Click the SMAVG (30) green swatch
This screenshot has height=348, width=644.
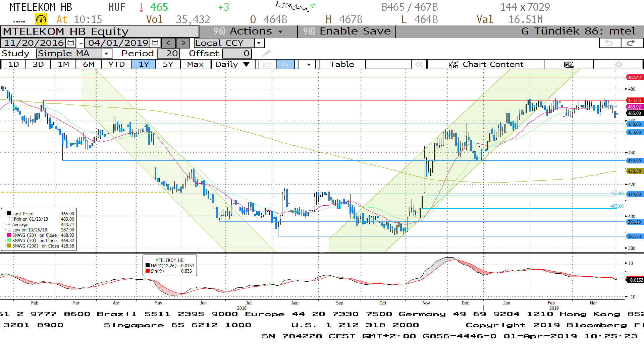coord(9,240)
